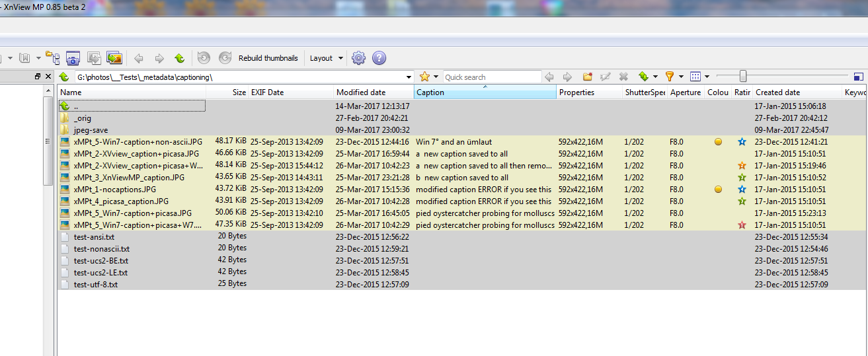Click the green sort arrows icon
This screenshot has height=356, width=868.
click(643, 77)
